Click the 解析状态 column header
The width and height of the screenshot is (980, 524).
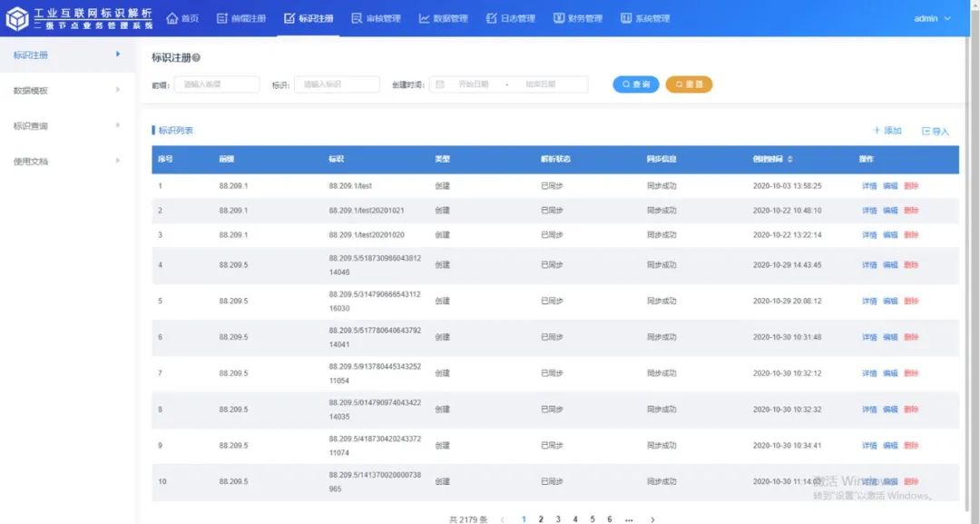[555, 160]
